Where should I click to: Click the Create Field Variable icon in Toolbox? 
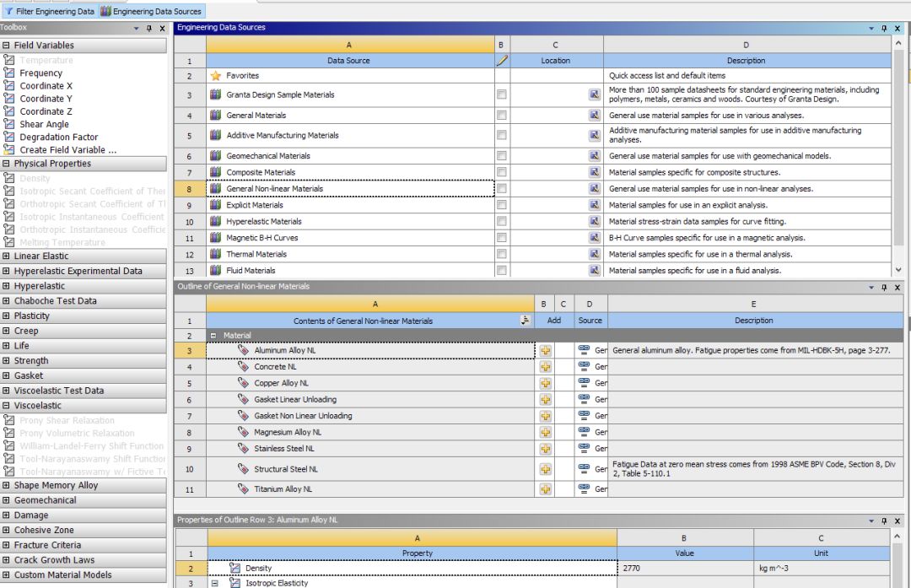9,150
